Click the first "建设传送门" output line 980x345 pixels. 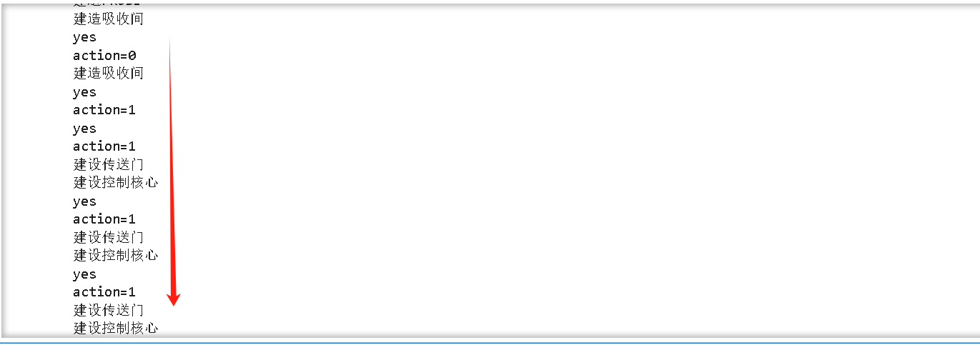(109, 165)
